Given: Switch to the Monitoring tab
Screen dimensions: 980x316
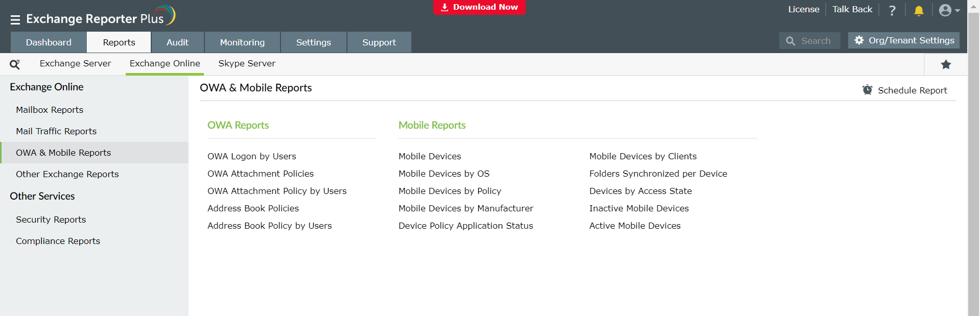Looking at the screenshot, I should pos(242,42).
